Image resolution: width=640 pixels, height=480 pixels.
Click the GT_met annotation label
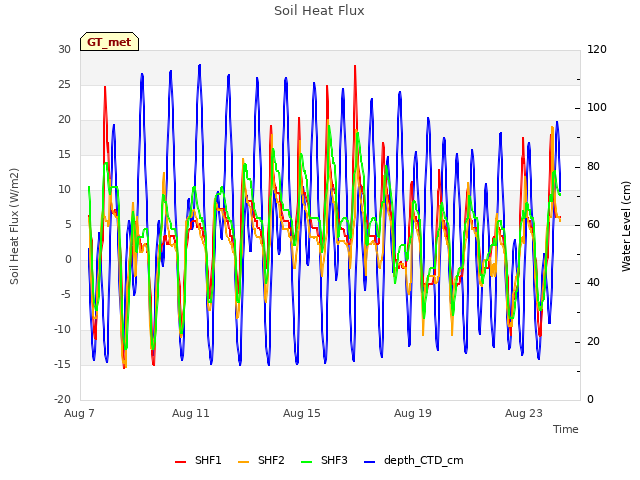tap(109, 42)
